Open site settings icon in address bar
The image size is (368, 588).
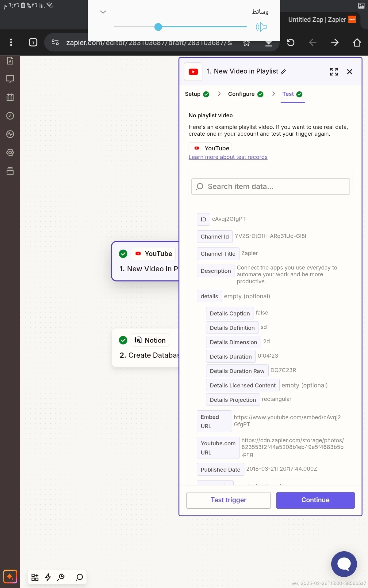[x=55, y=42]
